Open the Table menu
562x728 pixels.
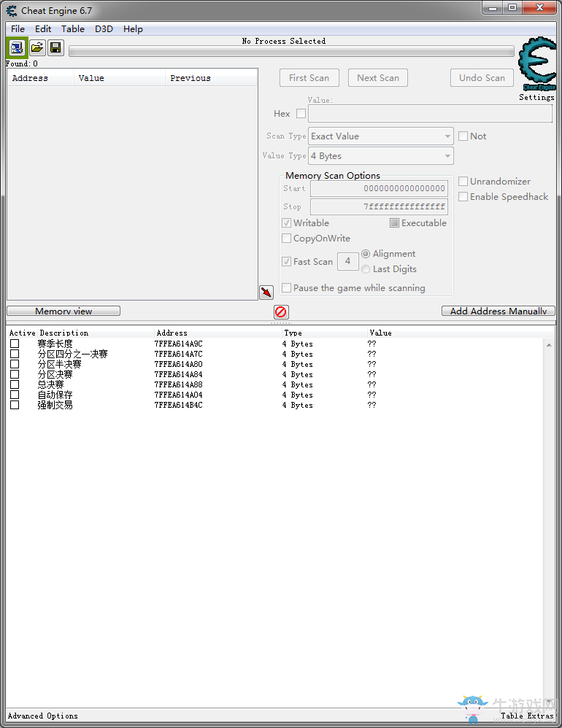click(73, 28)
